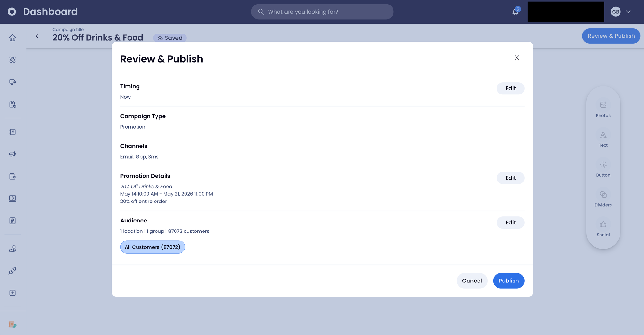Click the '20% off entire order' text

coord(144,202)
